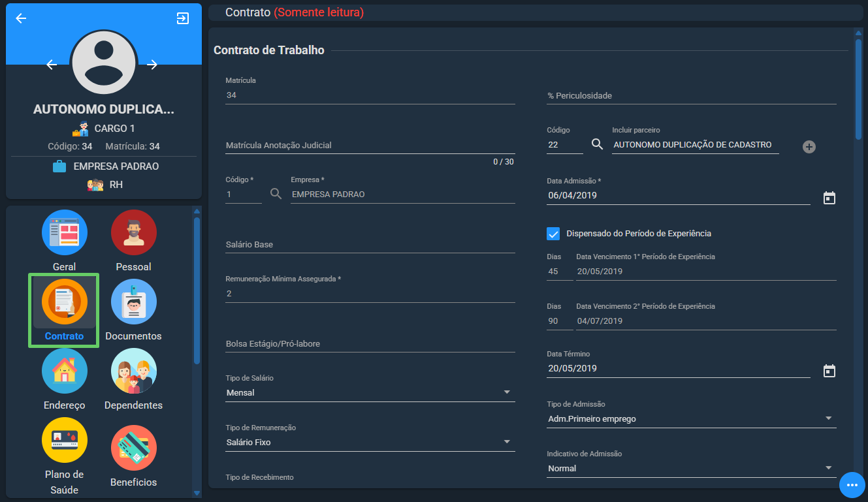
Task: Click the back arrow in the blue header
Action: click(21, 18)
